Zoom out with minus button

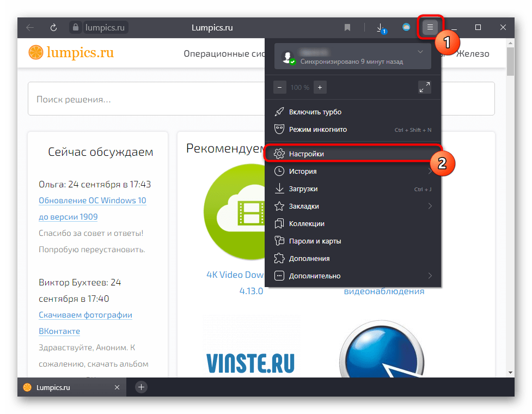click(279, 87)
